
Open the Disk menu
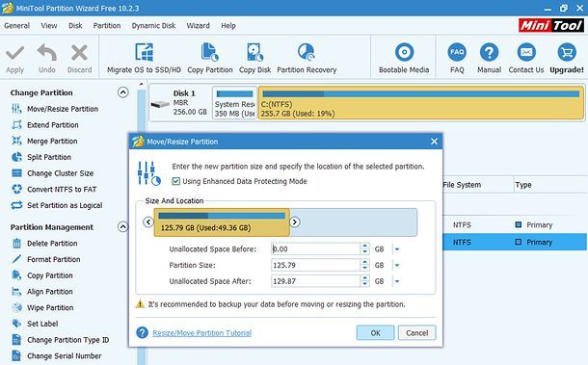click(x=75, y=26)
